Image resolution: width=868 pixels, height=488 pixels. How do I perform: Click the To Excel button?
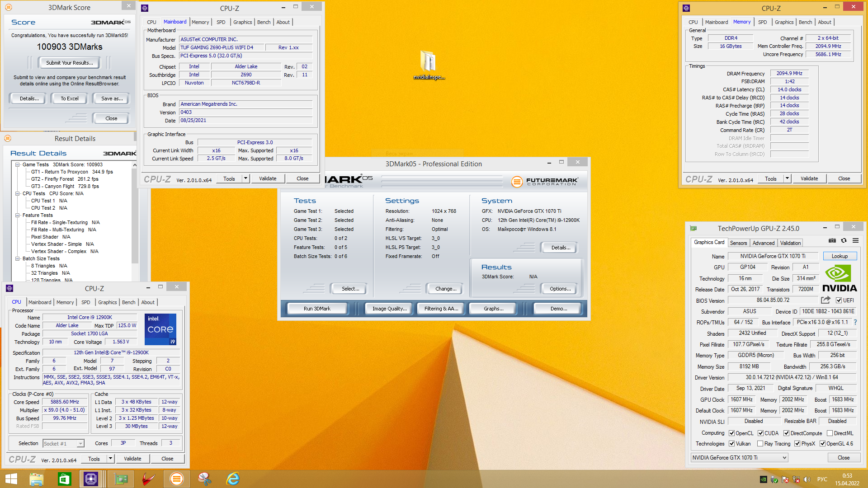[x=70, y=99]
